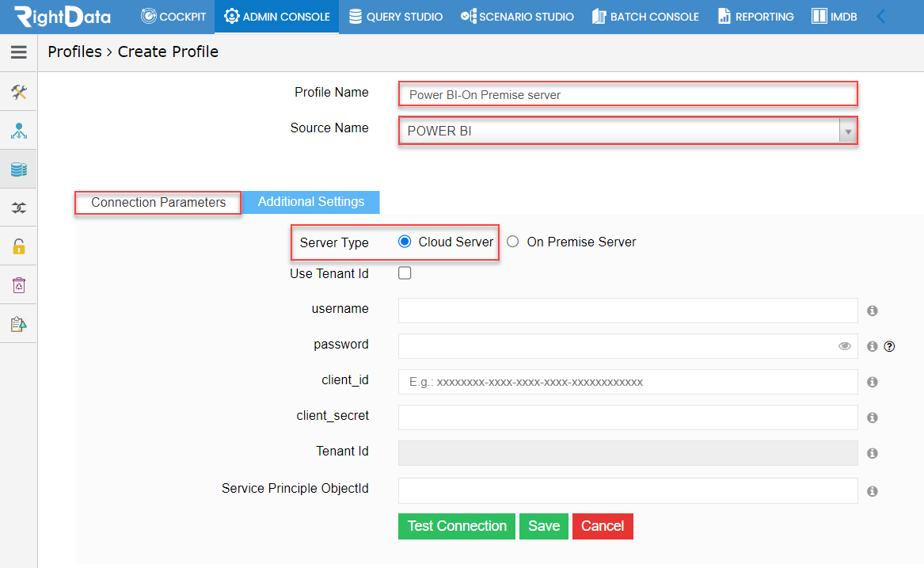This screenshot has width=924, height=568.
Task: Click info icon beside Tenant Id field
Action: (x=873, y=453)
